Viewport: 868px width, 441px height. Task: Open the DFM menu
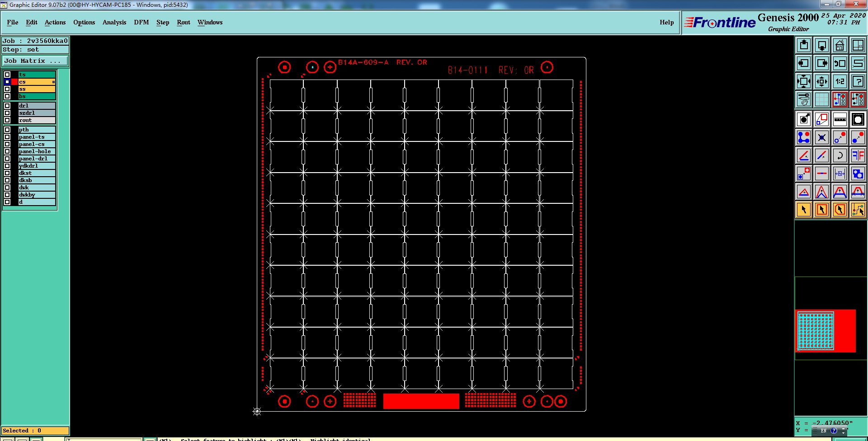[x=142, y=22]
